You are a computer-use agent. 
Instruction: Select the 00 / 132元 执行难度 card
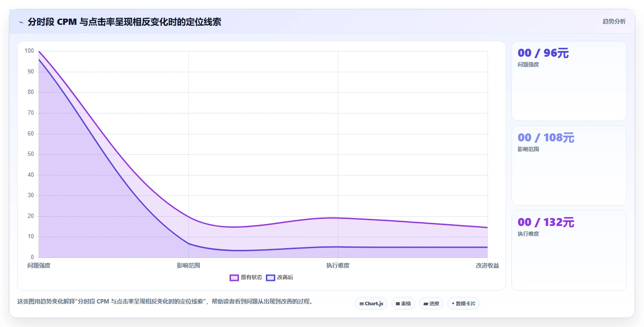tap(569, 250)
